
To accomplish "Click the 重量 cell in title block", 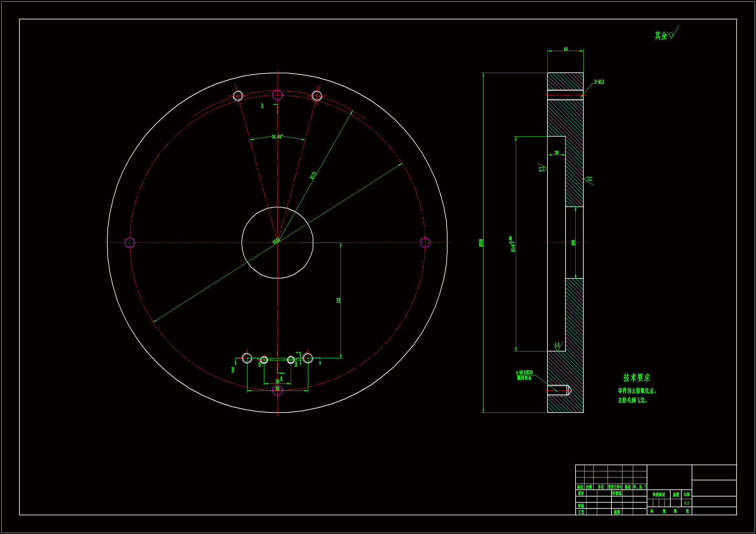I will (x=676, y=495).
